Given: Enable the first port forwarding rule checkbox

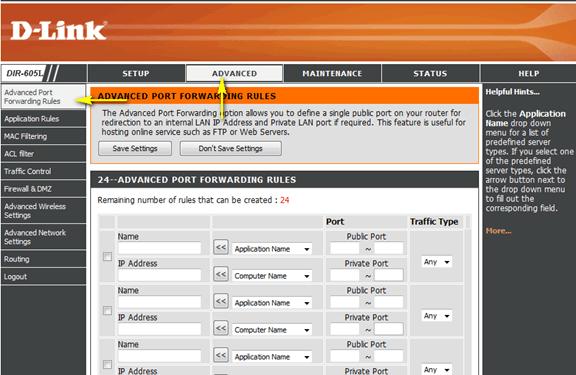Looking at the screenshot, I should [x=107, y=256].
